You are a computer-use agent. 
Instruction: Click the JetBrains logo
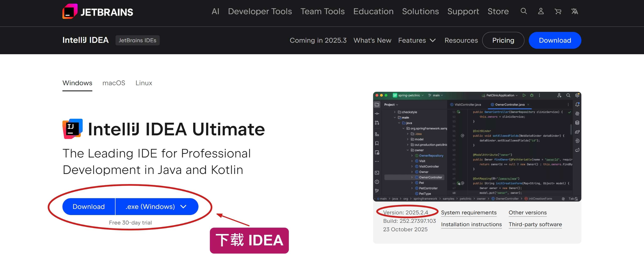click(97, 11)
